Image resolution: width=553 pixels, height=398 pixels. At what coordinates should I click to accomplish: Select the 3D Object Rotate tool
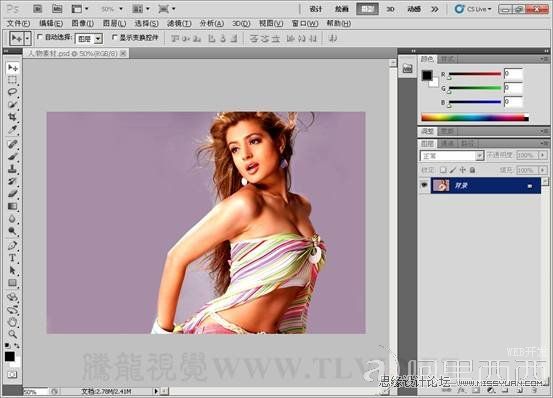click(13, 297)
